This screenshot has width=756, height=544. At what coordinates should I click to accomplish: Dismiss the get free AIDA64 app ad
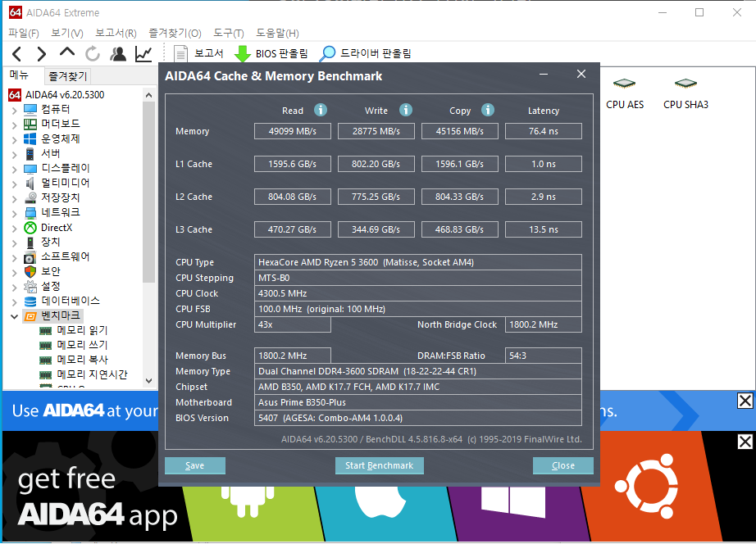[745, 442]
